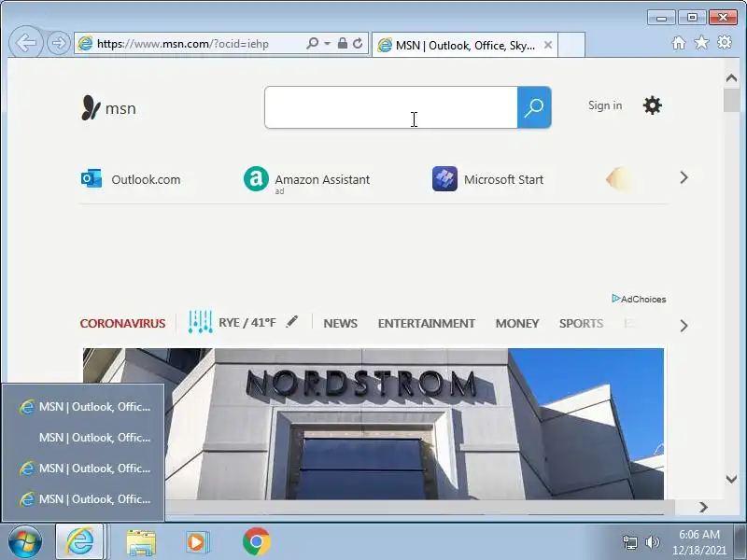Click the security lock icon in address bar
747x560 pixels.
(342, 43)
